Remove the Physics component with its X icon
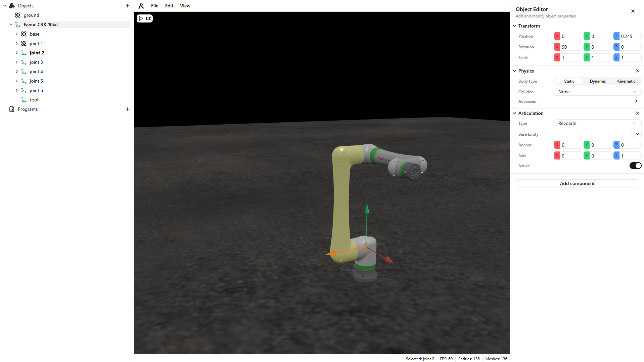Screen dimensions: 644x362 637,71
